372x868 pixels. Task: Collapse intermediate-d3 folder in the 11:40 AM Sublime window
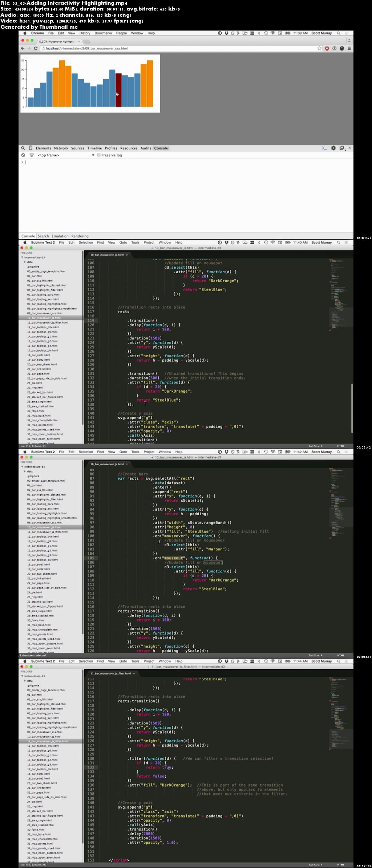pyautogui.click(x=22, y=257)
